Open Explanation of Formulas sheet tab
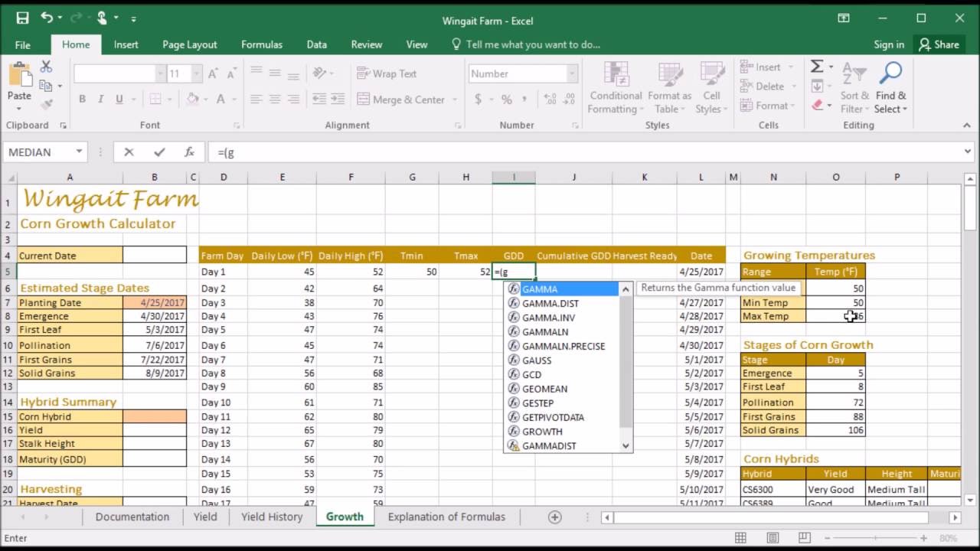This screenshot has height=551, width=980. click(x=446, y=517)
